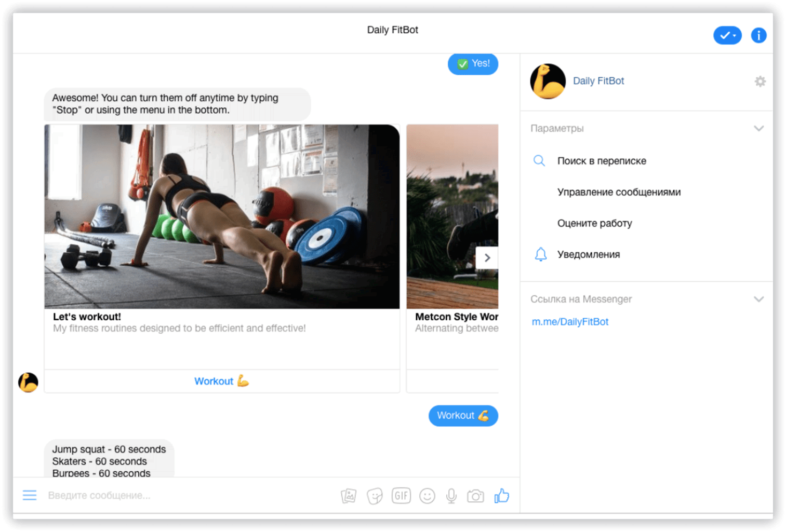The width and height of the screenshot is (786, 532).
Task: Open the sticker picker
Action: [x=375, y=496]
